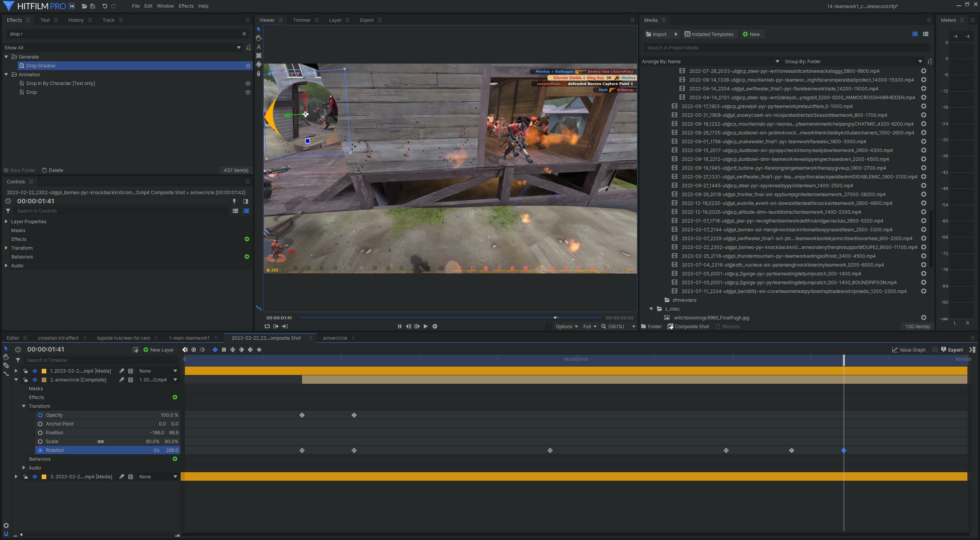The image size is (980, 540).
Task: Toggle Position keyframing circle
Action: (x=40, y=433)
